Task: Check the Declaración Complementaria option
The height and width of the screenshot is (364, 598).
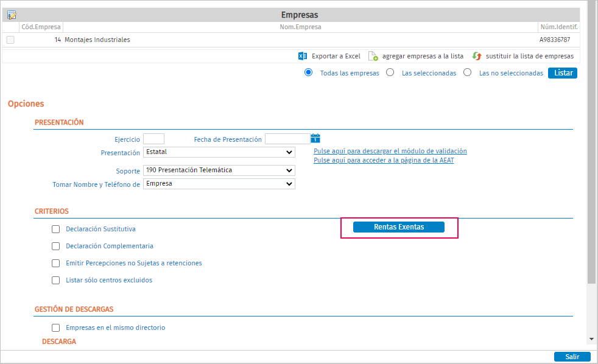Action: point(56,247)
